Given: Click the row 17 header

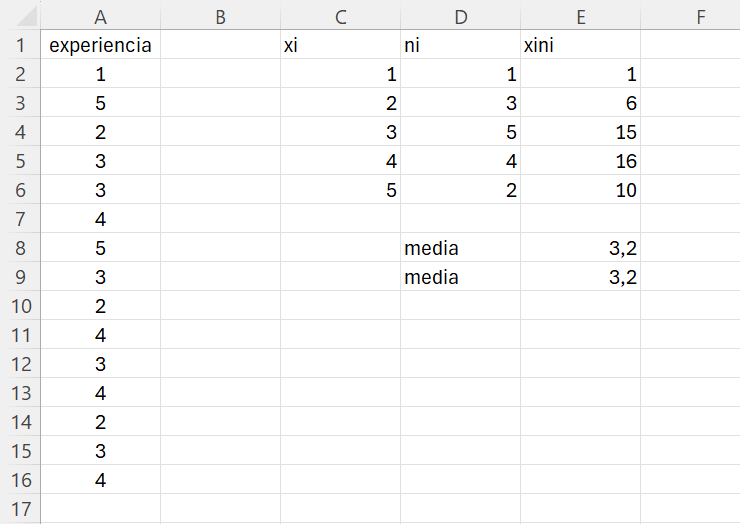Looking at the screenshot, I should tap(20, 509).
